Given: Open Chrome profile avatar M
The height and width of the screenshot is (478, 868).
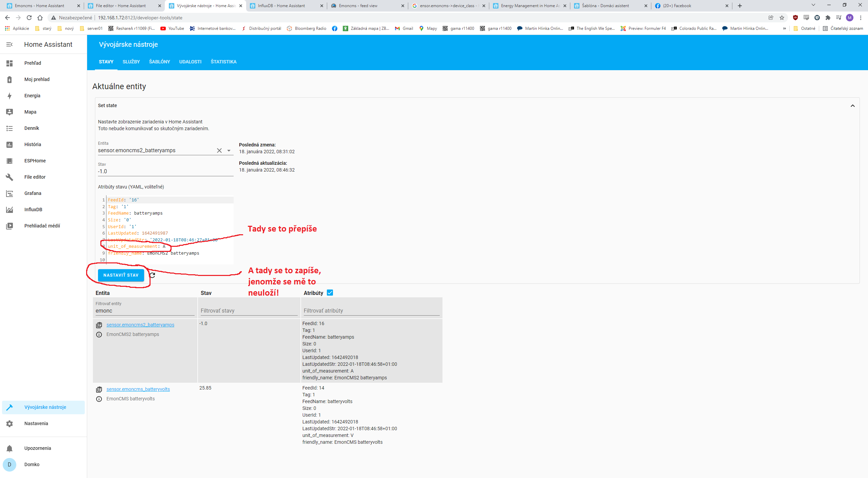Looking at the screenshot, I should pos(850,18).
